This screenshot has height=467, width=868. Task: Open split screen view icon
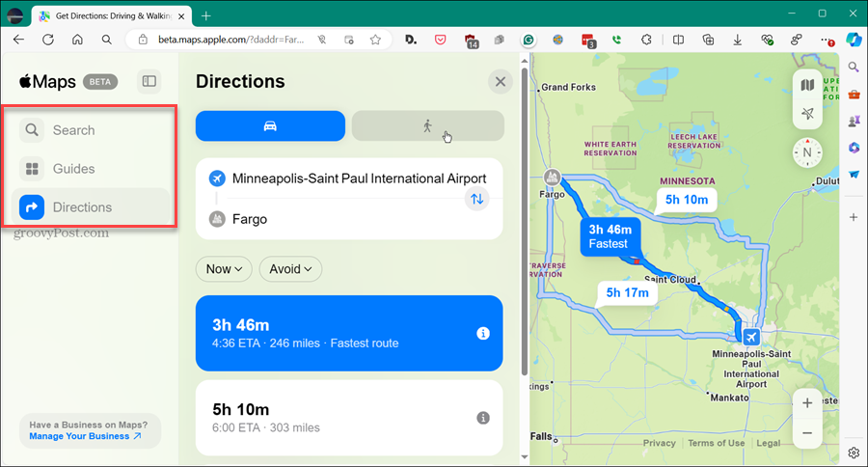678,40
